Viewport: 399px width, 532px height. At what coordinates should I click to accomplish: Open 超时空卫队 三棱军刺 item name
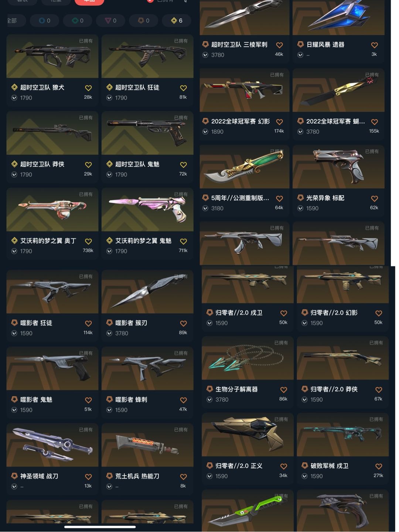pyautogui.click(x=239, y=45)
